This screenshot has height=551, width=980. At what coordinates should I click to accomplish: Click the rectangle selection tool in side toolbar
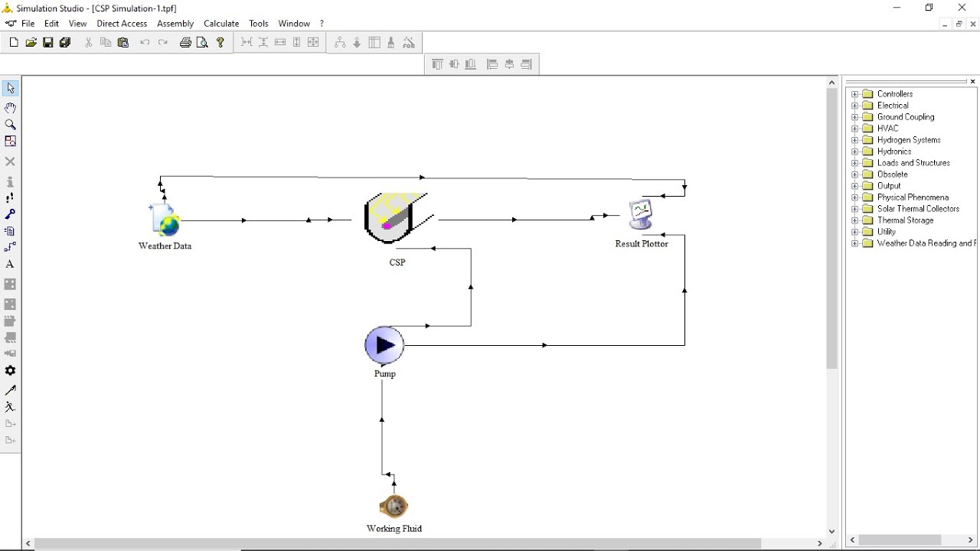10,141
